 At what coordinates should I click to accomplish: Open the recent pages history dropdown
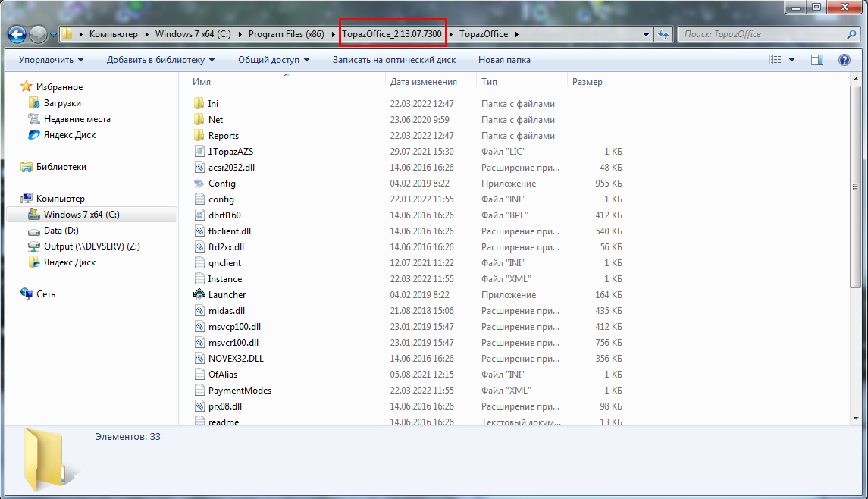[53, 34]
